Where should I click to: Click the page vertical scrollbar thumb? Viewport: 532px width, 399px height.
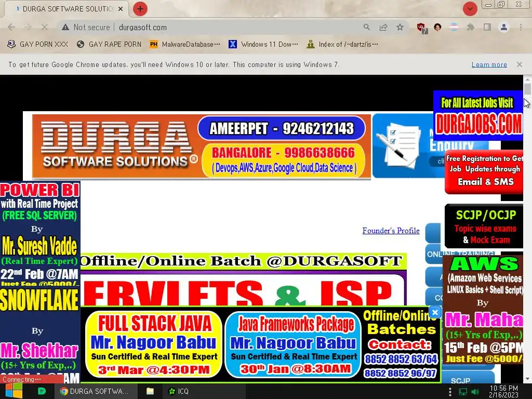[527, 88]
